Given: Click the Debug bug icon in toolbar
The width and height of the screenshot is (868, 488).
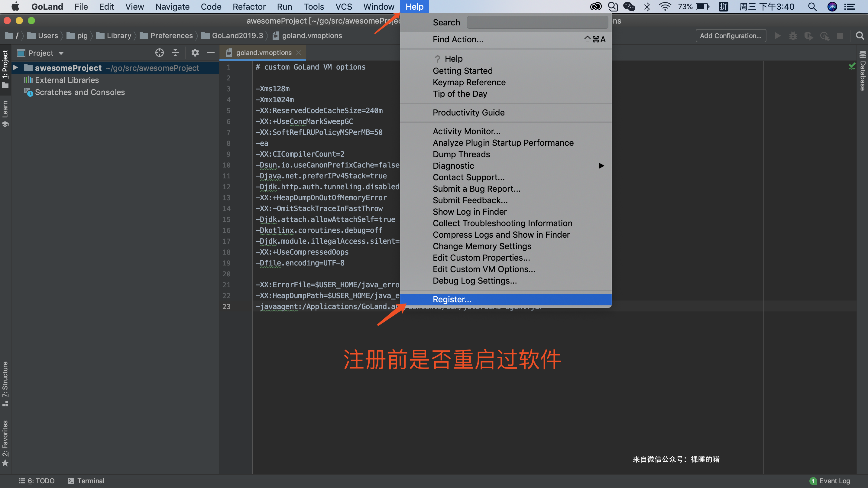Looking at the screenshot, I should tap(793, 36).
